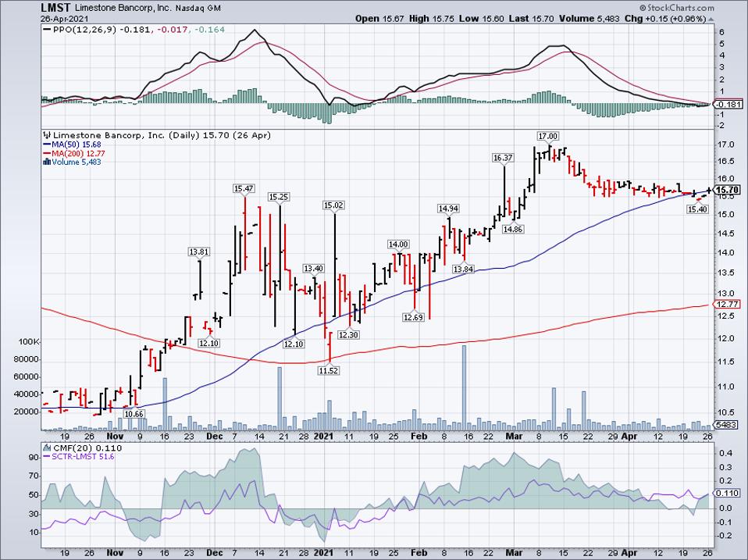Screen dimensions: 748x560
Task: Click the High 15.75 value
Action: coord(431,19)
